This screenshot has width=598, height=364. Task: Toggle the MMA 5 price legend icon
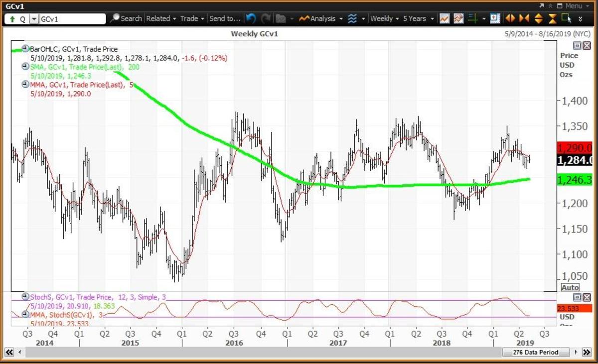coord(25,84)
